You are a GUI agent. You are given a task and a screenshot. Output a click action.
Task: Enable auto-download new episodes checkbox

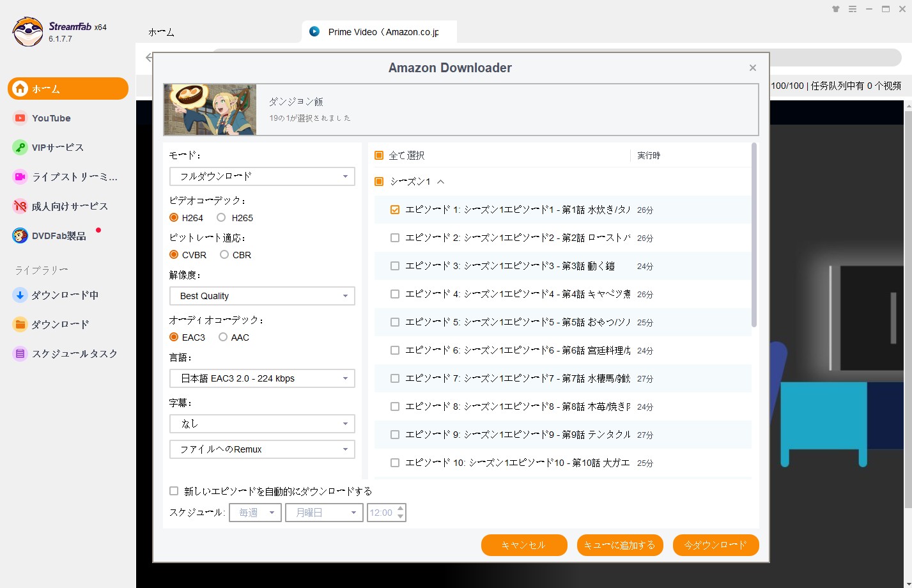pyautogui.click(x=174, y=491)
